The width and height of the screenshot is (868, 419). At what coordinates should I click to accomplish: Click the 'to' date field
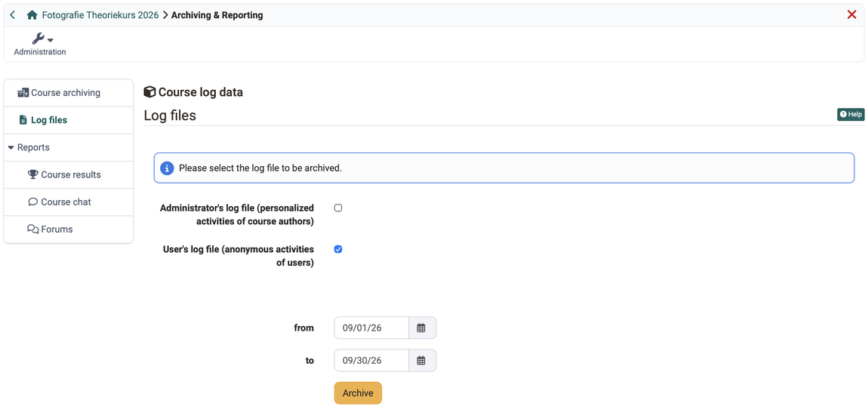point(371,360)
